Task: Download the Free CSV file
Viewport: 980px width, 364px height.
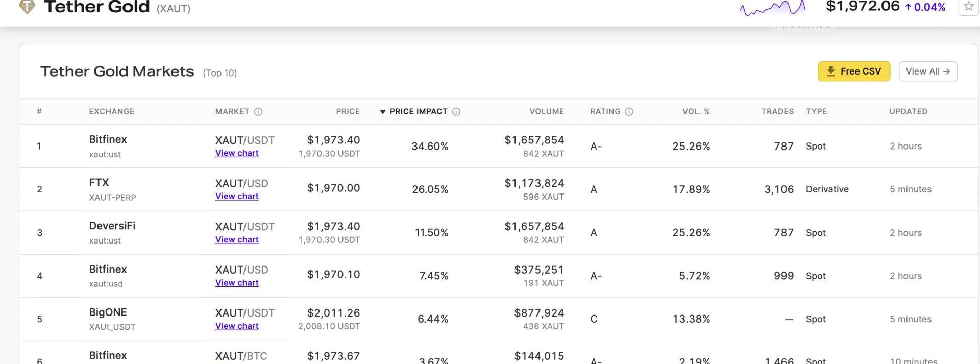Action: pyautogui.click(x=853, y=71)
